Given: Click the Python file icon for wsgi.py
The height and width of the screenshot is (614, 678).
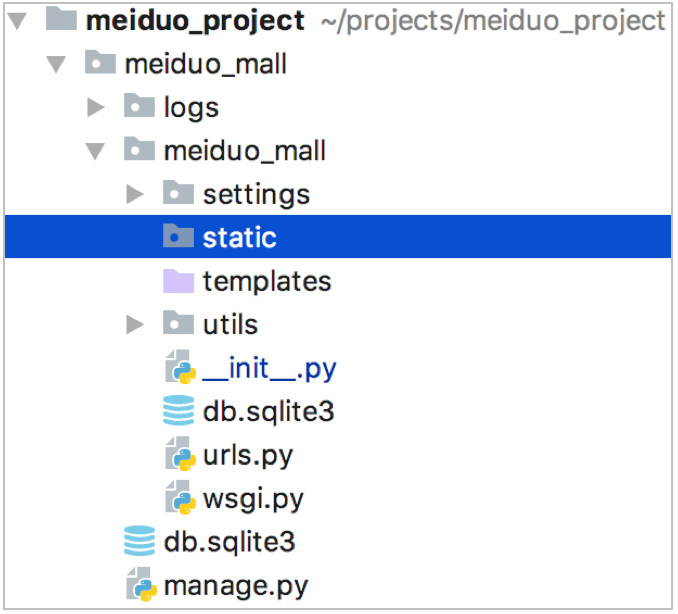Looking at the screenshot, I should 179,498.
